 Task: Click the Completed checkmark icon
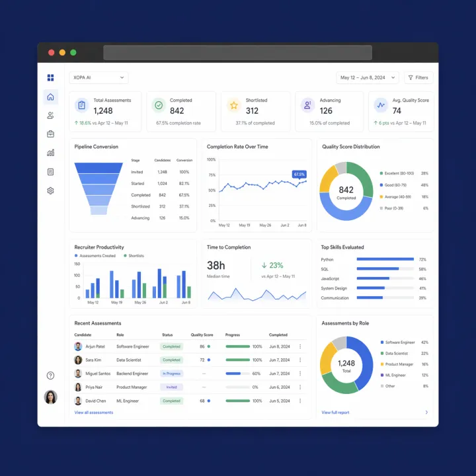click(159, 105)
